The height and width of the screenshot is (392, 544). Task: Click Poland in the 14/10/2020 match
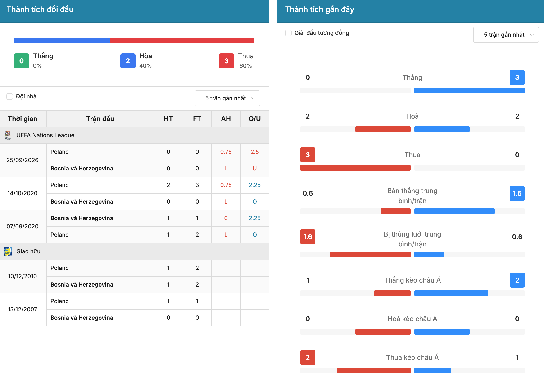60,185
